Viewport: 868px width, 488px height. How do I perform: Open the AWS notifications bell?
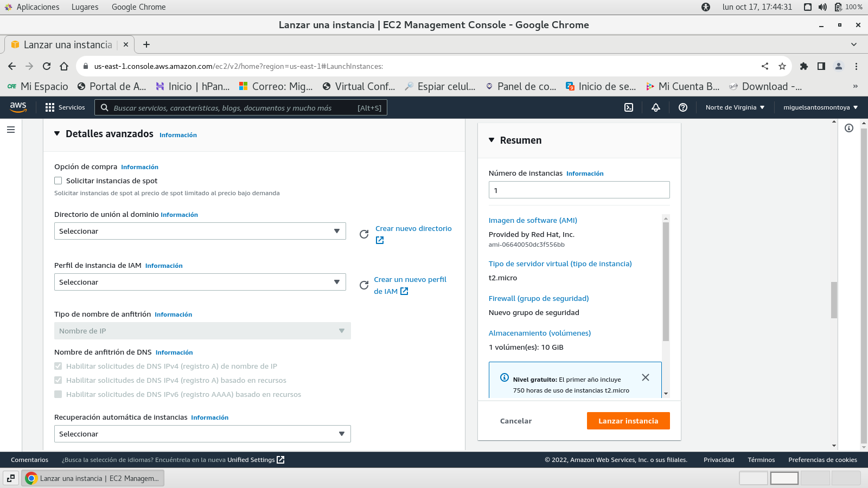point(656,107)
